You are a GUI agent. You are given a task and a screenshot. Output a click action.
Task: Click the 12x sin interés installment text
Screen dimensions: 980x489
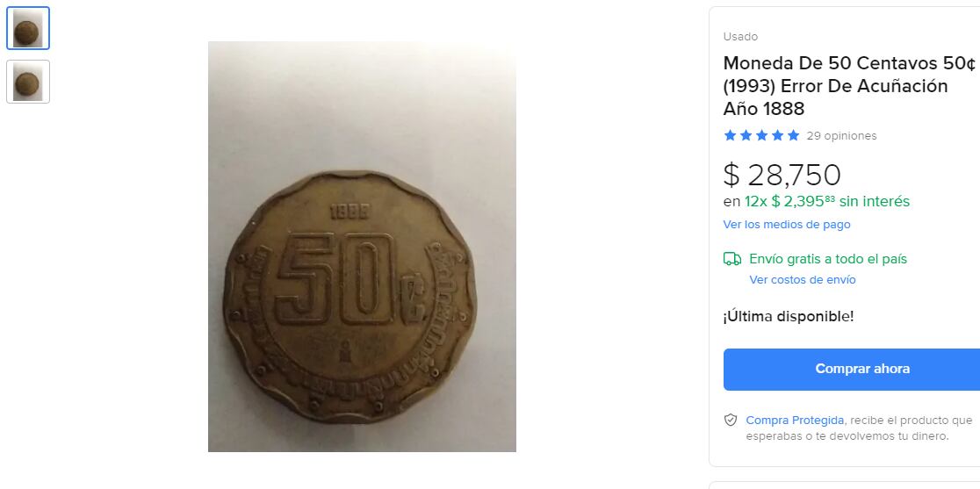click(827, 201)
